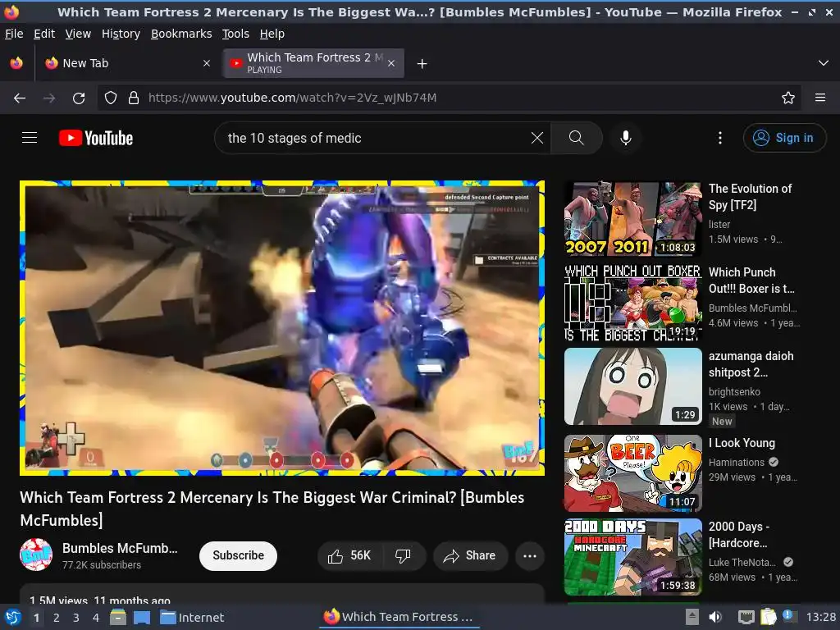Open Bumbles McFumbles channel avatar
The width and height of the screenshot is (840, 630).
pyautogui.click(x=36, y=555)
